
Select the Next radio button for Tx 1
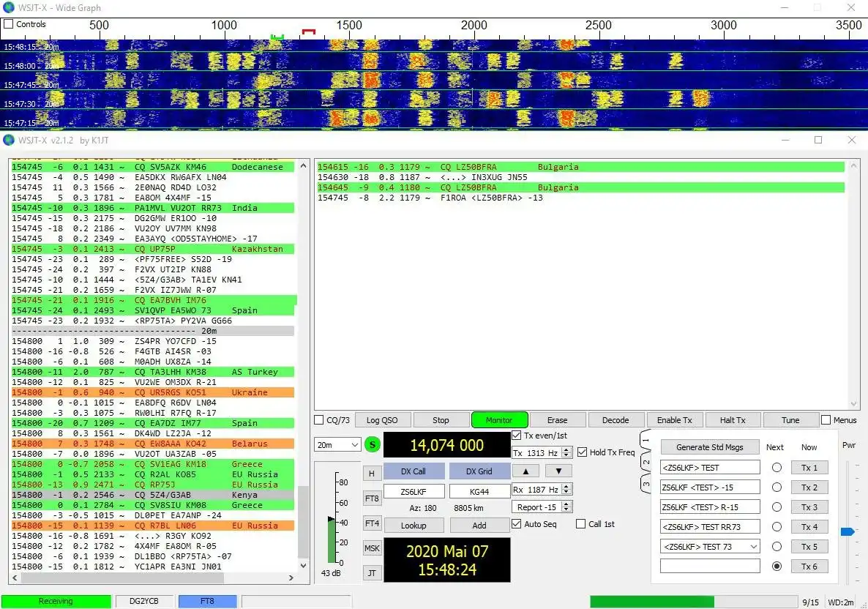[x=777, y=468]
